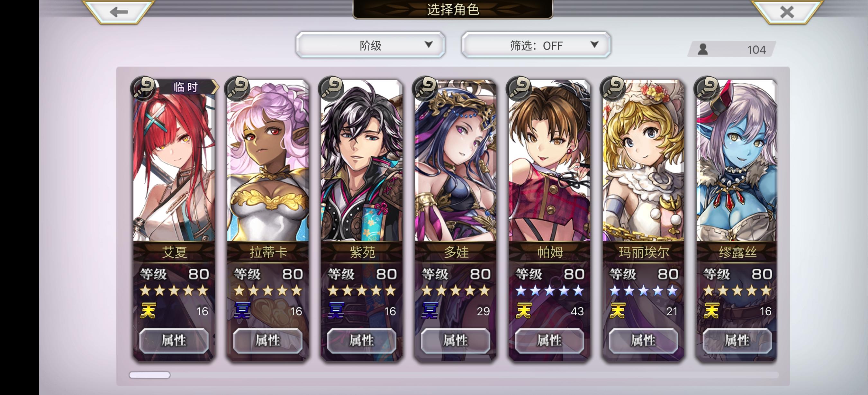Image resolution: width=868 pixels, height=395 pixels.
Task: Click key lock icon on 玛丽埃尔 card
Action: tap(613, 89)
